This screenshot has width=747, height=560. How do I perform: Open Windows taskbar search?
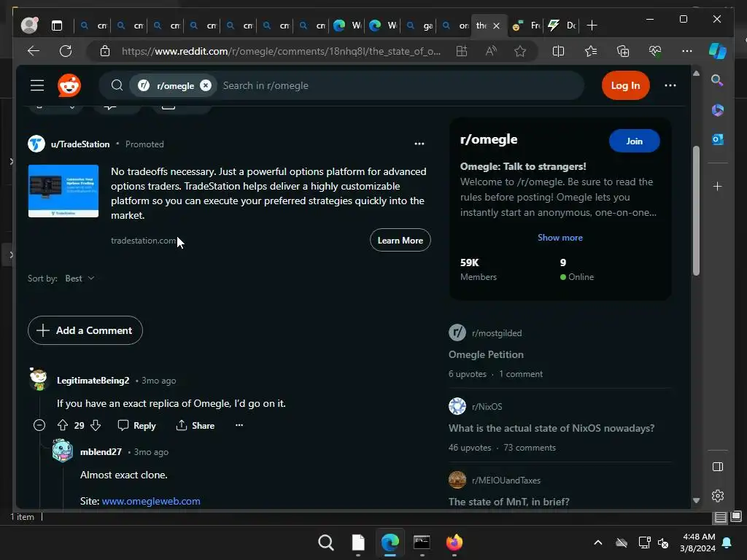(326, 542)
